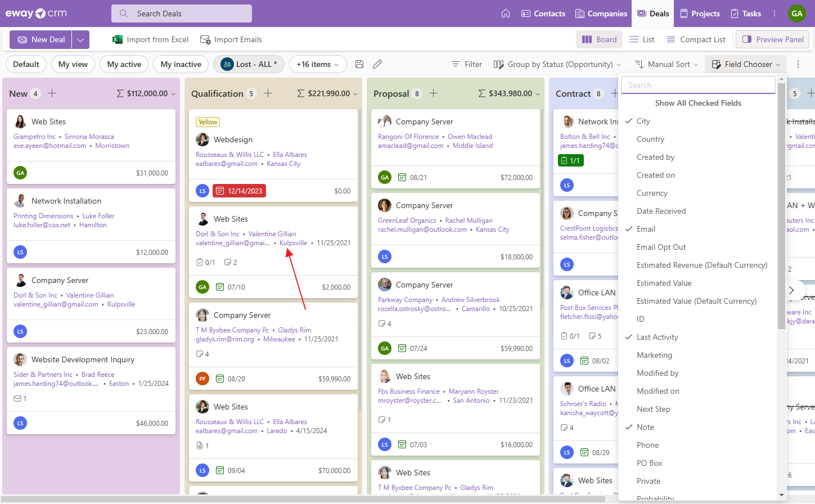
Task: Click the document note icon on Laredo card
Action: (202, 445)
